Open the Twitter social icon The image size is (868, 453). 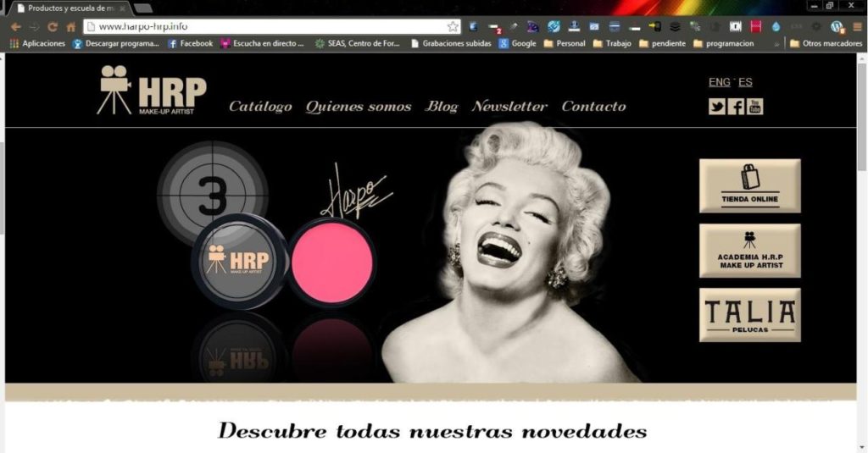tap(717, 106)
